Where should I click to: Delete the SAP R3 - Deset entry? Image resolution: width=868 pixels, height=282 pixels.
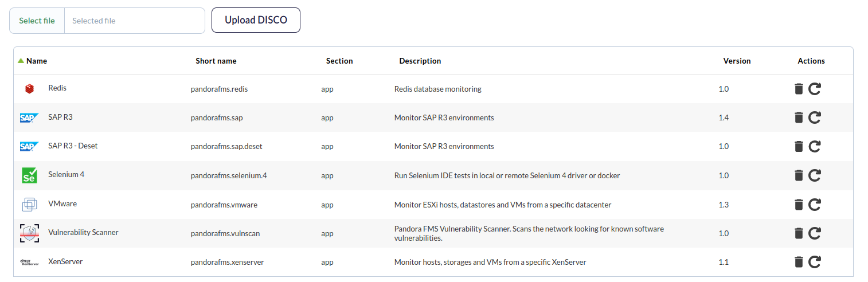pyautogui.click(x=799, y=146)
